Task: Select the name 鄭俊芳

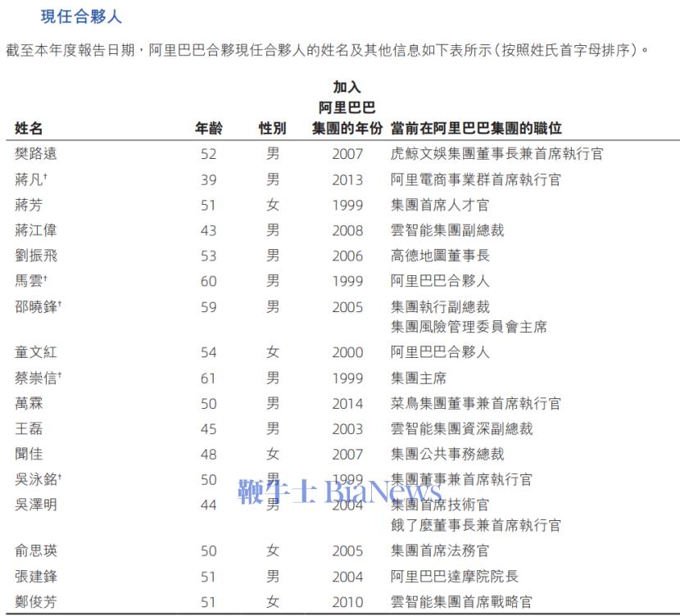Action: click(x=35, y=602)
